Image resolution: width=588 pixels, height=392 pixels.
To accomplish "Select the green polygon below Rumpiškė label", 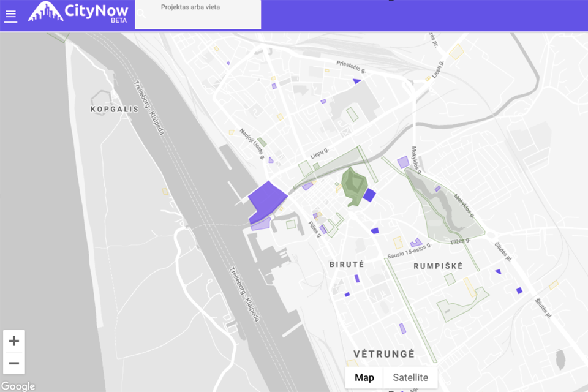I will [459, 302].
